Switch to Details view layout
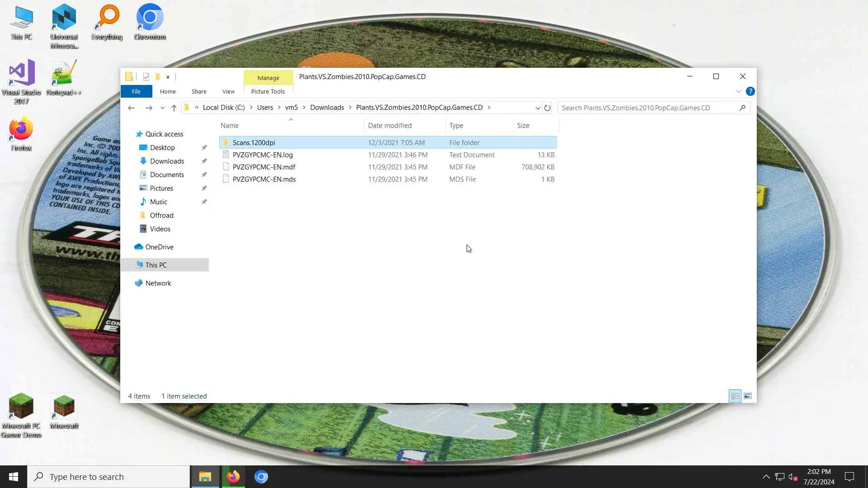Screen dimensions: 868x488 pyautogui.click(x=735, y=396)
